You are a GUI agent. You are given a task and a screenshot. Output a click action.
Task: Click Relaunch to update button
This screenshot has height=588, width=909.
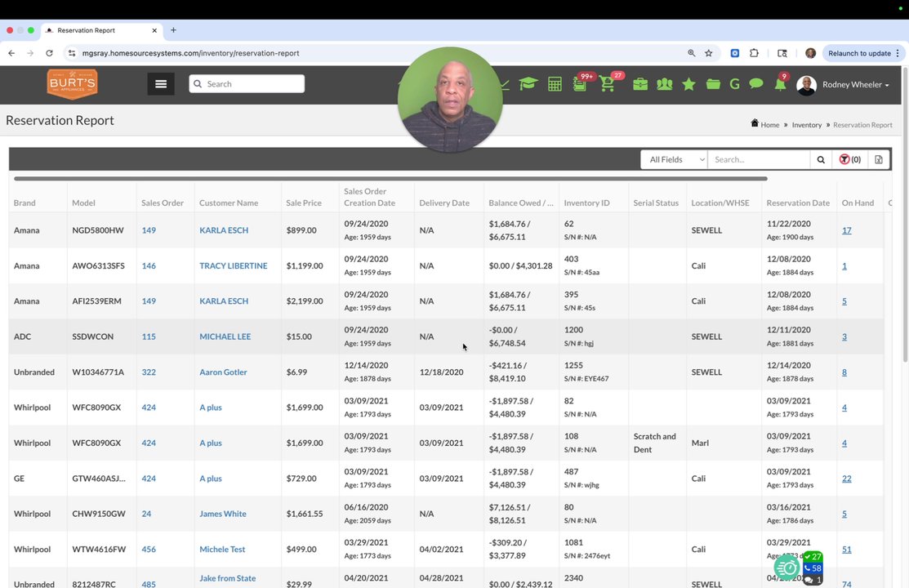click(862, 53)
